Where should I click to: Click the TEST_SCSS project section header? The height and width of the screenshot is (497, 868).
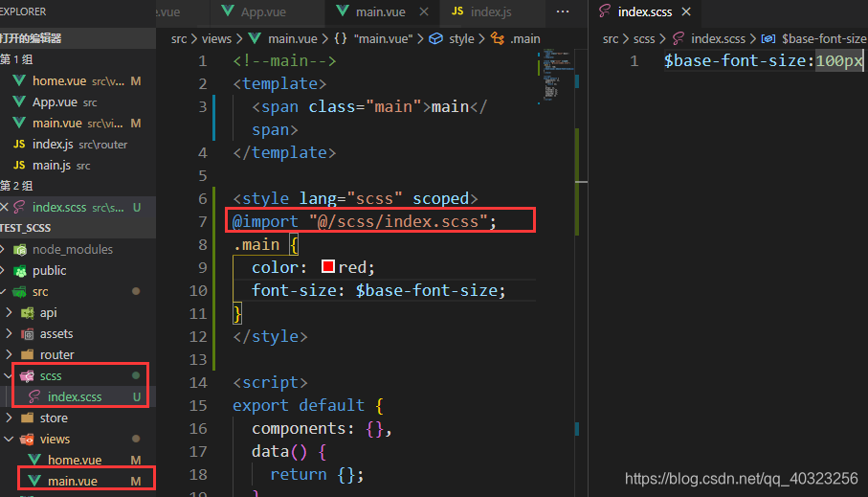78,228
